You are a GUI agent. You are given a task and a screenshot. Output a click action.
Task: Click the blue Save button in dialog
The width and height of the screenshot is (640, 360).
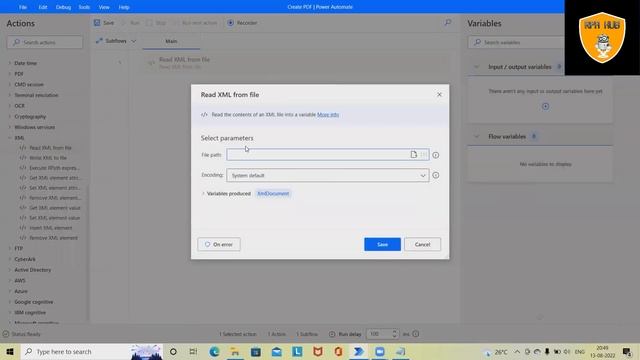coord(382,244)
